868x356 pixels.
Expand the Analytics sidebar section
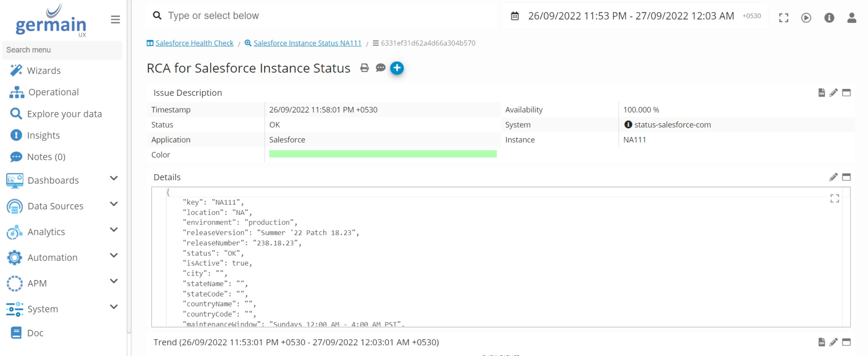pyautogui.click(x=113, y=230)
